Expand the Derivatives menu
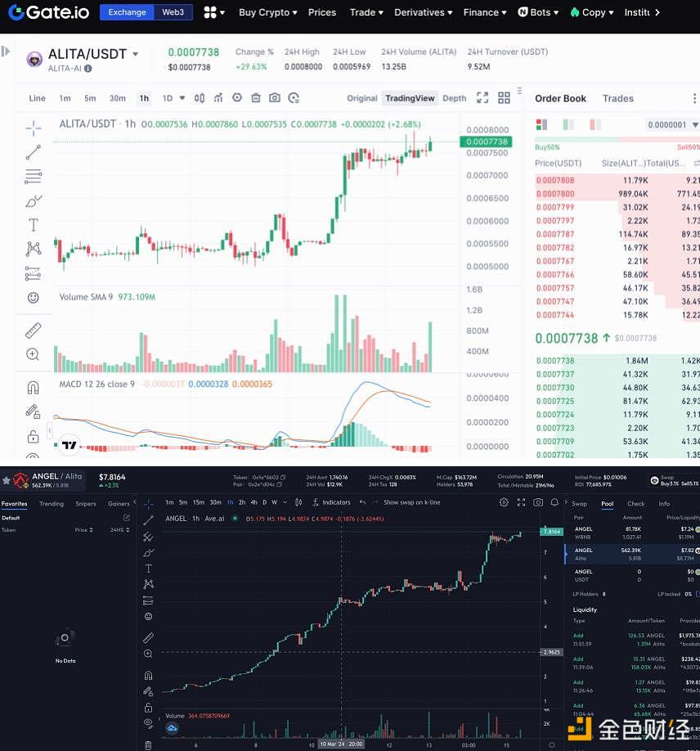The width and height of the screenshot is (700, 751). pyautogui.click(x=424, y=12)
